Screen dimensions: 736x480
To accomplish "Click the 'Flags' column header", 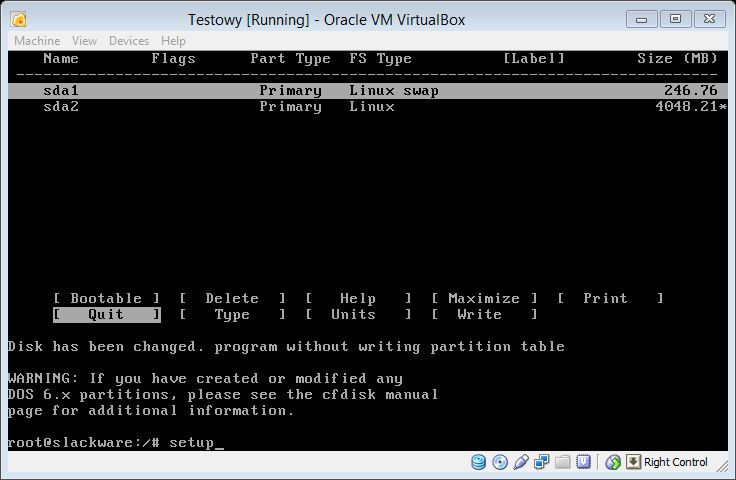I will (173, 59).
